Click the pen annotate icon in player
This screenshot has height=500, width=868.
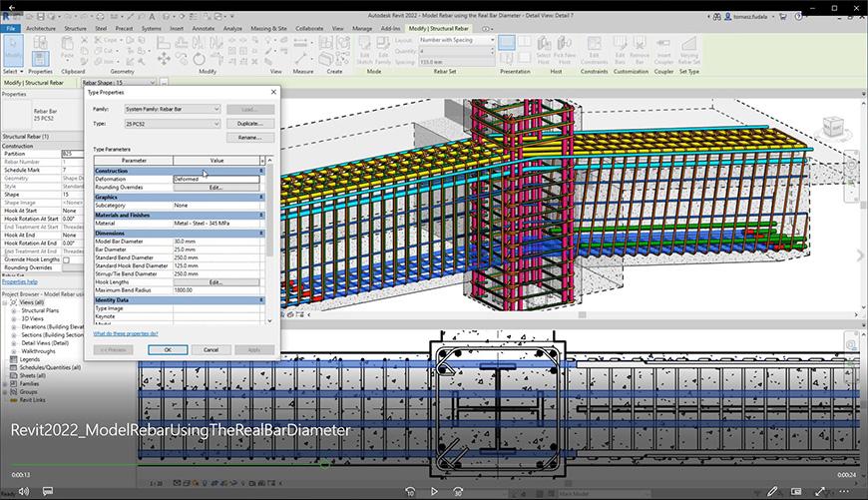click(772, 491)
